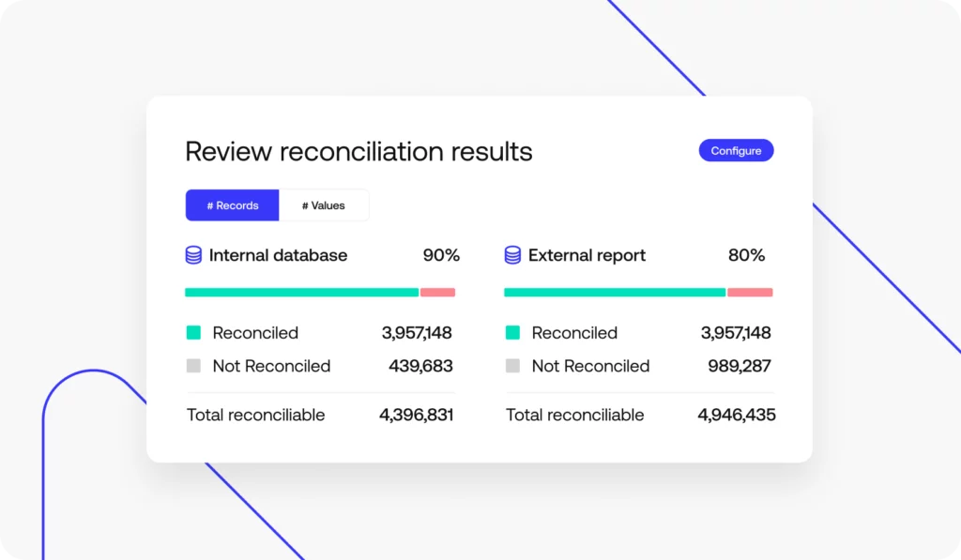The image size is (961, 560).
Task: Click the Not Reconciled count 439,683
Action: 420,366
